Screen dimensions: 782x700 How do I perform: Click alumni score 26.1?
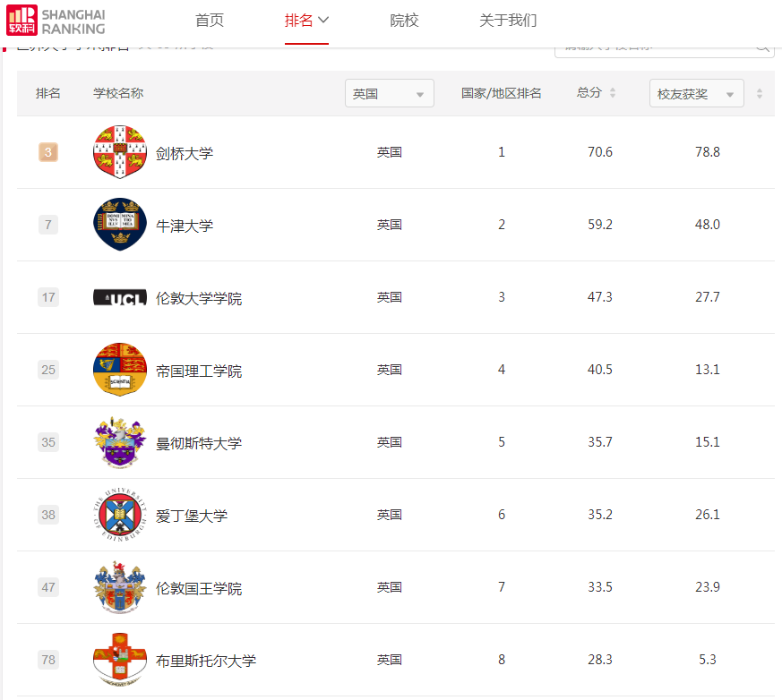tap(708, 515)
